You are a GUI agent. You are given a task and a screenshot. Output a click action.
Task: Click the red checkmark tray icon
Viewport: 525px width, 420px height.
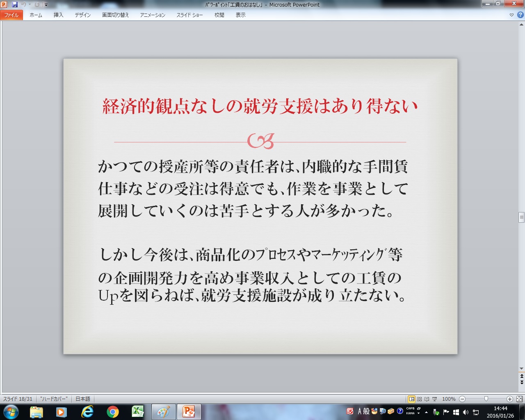pos(350,411)
